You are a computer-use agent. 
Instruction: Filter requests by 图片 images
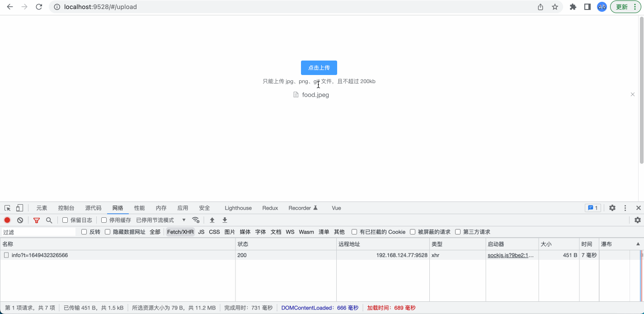[x=230, y=232]
